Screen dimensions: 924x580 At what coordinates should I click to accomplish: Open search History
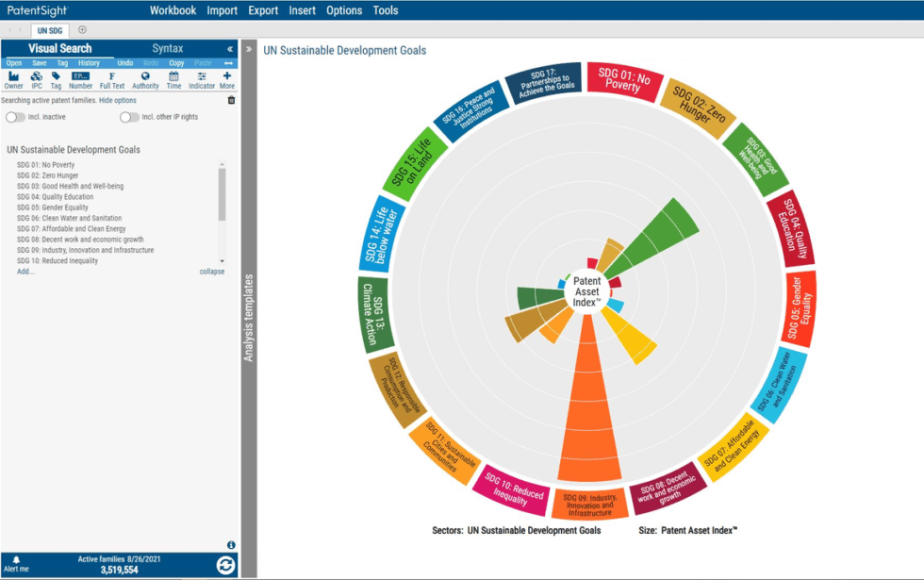89,63
